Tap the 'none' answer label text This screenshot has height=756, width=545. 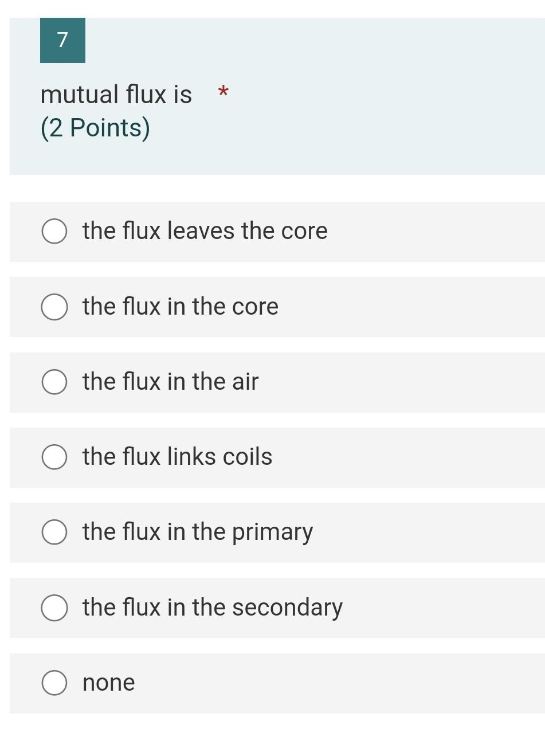(x=108, y=683)
